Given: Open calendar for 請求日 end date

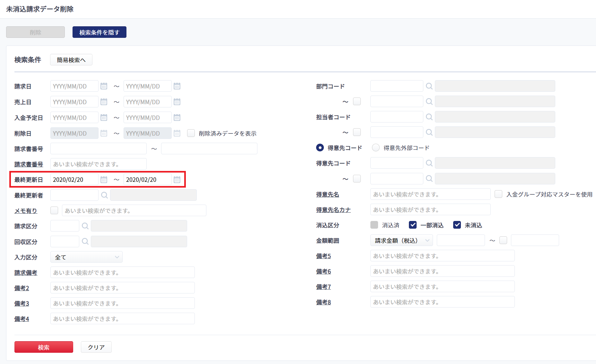Looking at the screenshot, I should coord(177,86).
